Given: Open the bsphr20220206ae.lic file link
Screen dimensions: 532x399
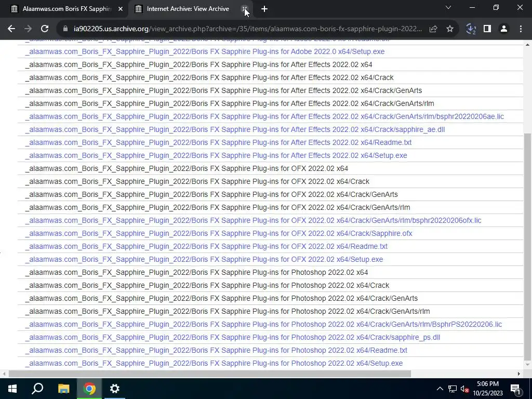Looking at the screenshot, I should pyautogui.click(x=264, y=116).
